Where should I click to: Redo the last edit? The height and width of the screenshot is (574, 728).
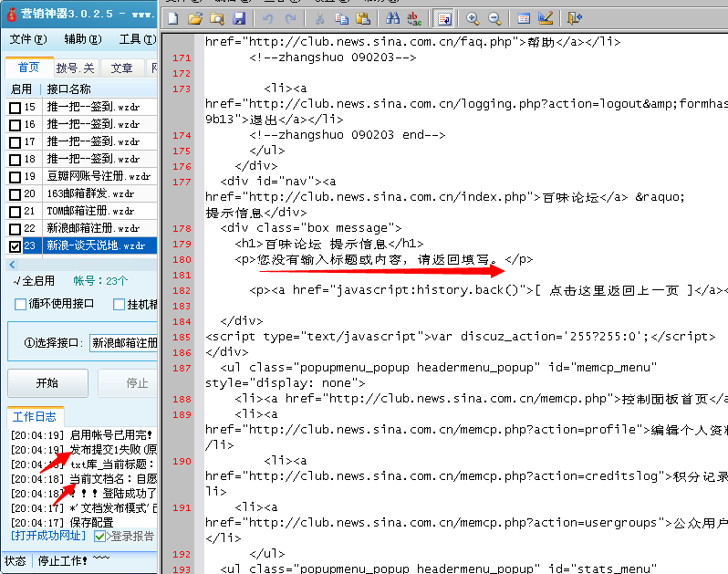(x=291, y=18)
